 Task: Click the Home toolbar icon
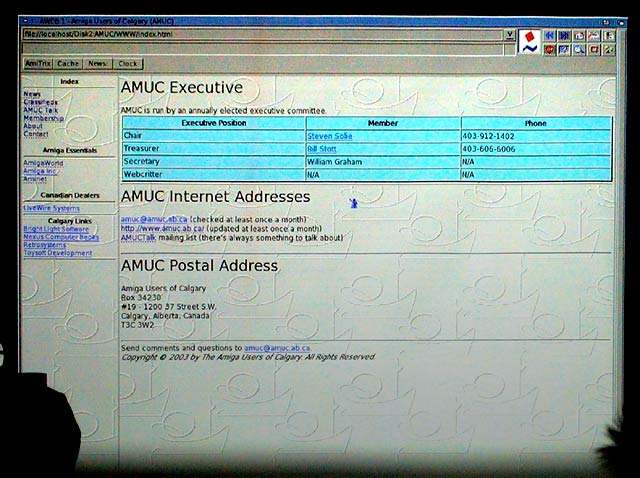coord(580,36)
